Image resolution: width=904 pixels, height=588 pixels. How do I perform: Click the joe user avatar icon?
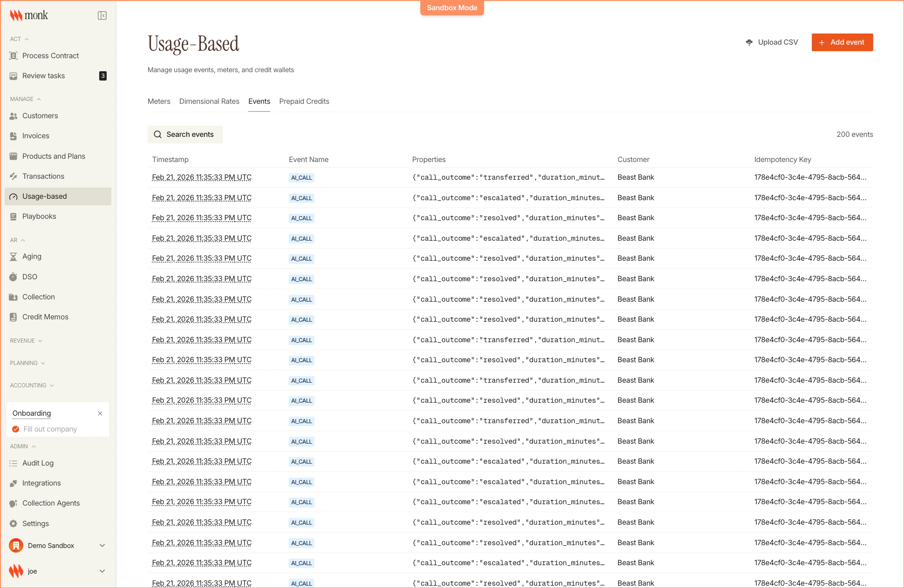(x=16, y=571)
